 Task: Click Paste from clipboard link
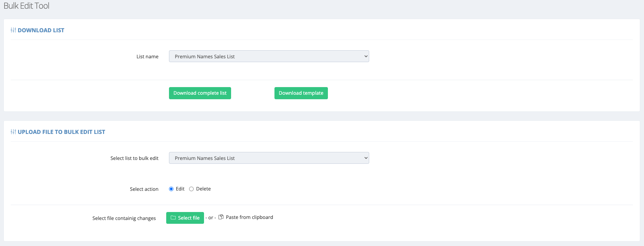[249, 217]
